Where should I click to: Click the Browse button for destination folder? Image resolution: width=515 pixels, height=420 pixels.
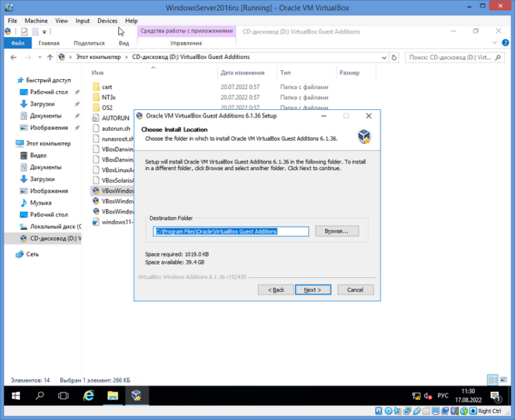coord(337,231)
